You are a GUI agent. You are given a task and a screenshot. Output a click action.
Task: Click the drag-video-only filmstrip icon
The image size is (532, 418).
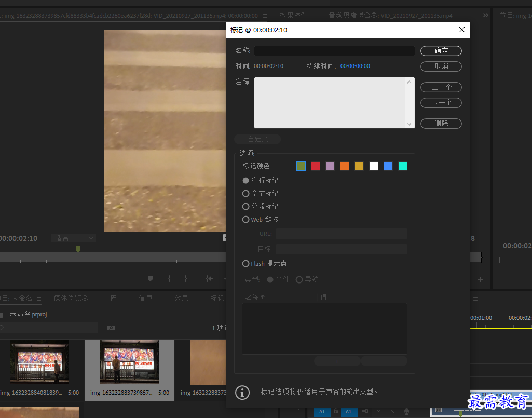pos(224,238)
